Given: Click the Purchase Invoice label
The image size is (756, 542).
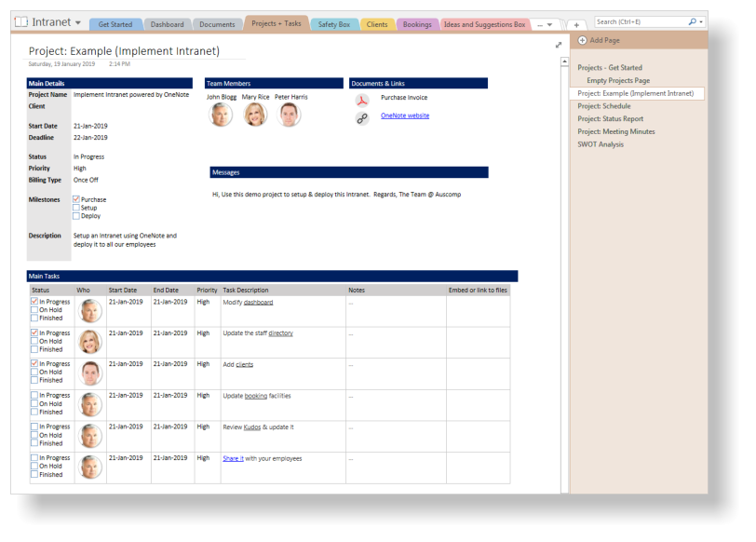Looking at the screenshot, I should point(404,98).
